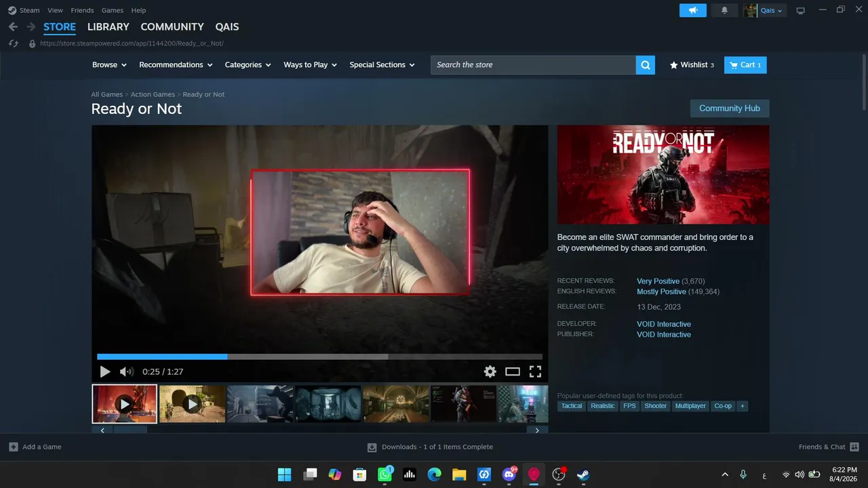Open the Wishlist
The image size is (868, 488).
[692, 65]
